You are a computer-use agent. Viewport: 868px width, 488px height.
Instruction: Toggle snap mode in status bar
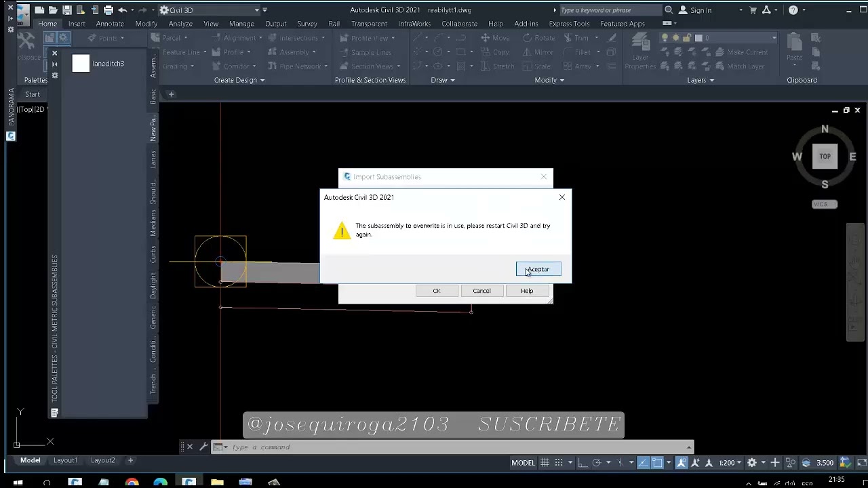[559, 463]
